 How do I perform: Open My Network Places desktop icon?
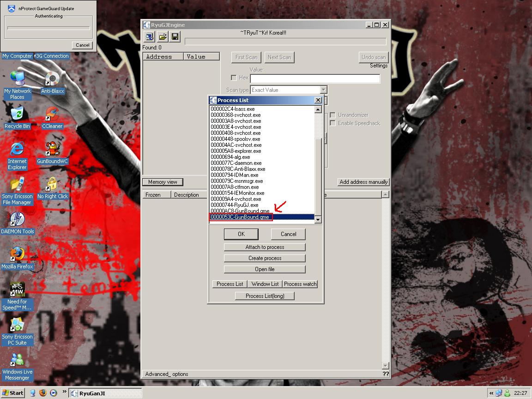(x=17, y=85)
